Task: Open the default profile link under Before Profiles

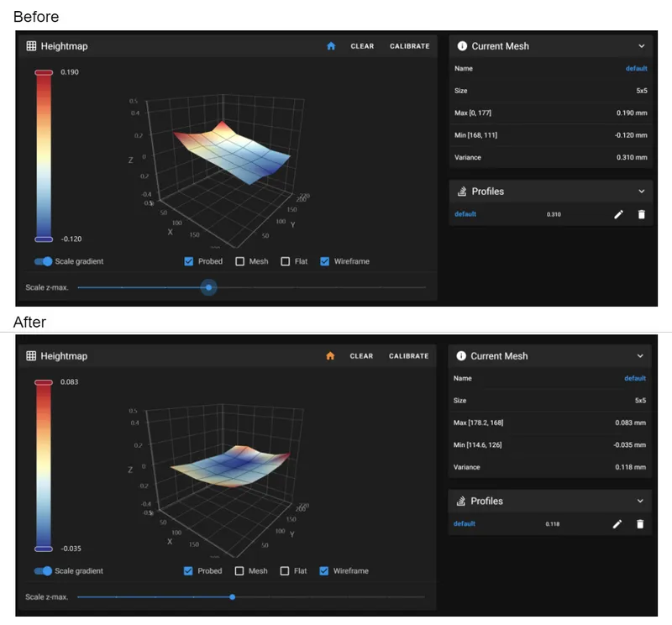Action: [465, 214]
